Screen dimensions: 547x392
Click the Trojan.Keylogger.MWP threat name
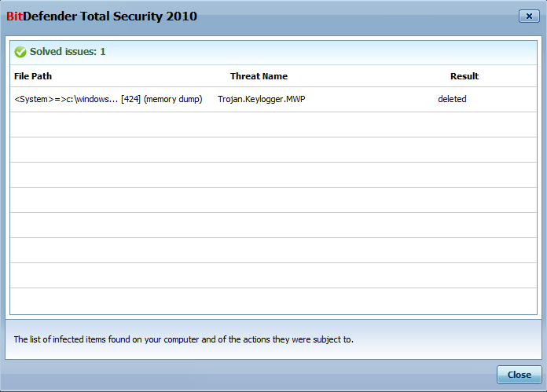(x=261, y=99)
